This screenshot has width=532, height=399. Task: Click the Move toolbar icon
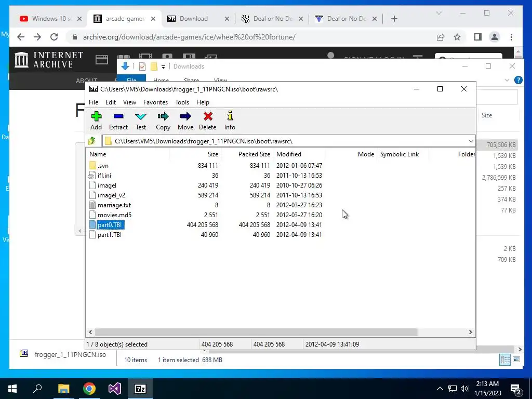pyautogui.click(x=185, y=116)
